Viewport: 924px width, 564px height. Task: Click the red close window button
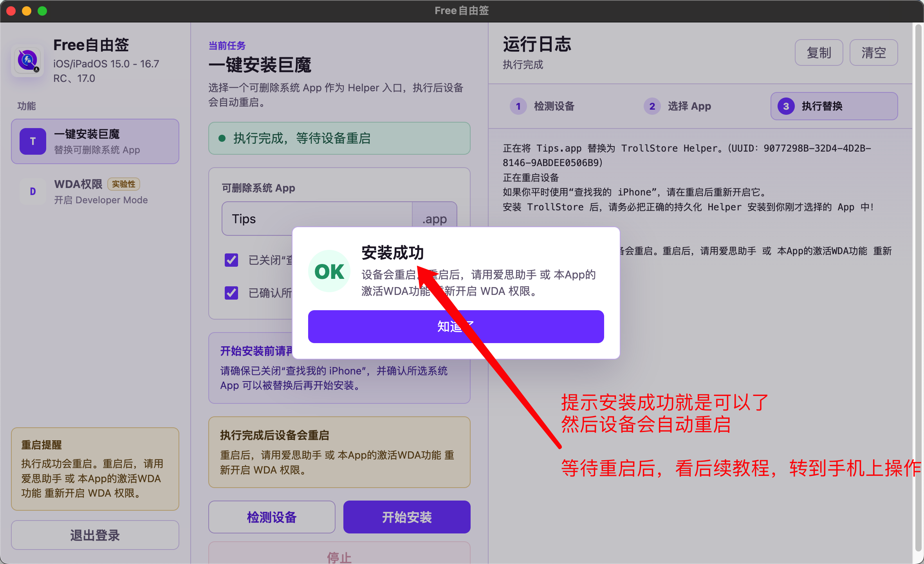11,11
